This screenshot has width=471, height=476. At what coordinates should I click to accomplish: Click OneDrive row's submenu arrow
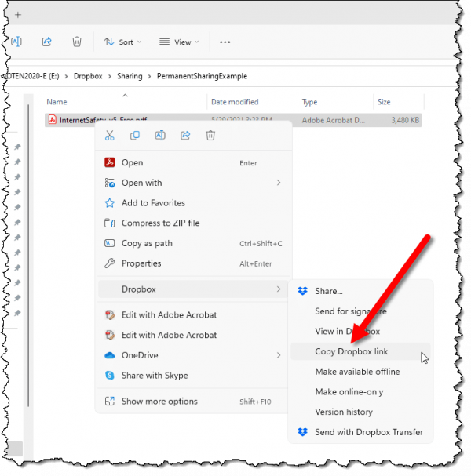279,355
